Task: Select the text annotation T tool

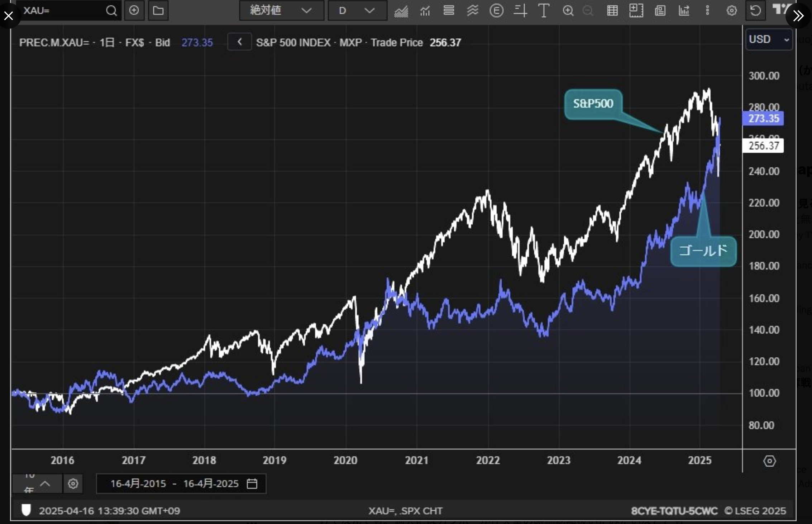Action: 544,11
